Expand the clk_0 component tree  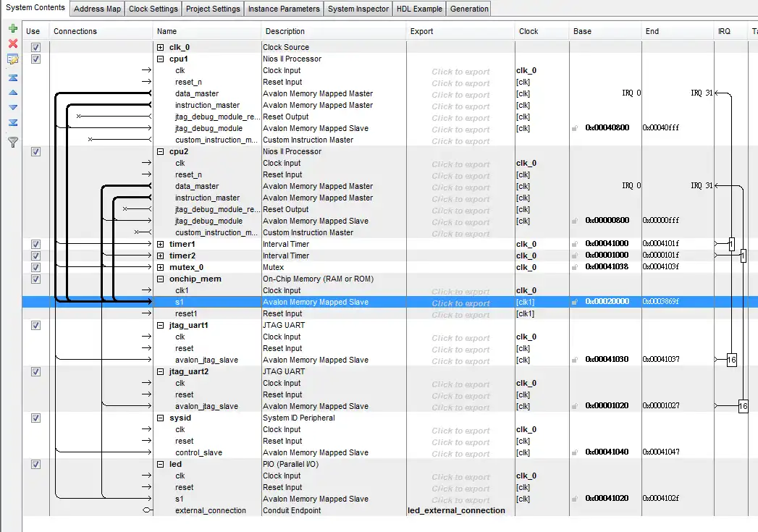(x=161, y=47)
